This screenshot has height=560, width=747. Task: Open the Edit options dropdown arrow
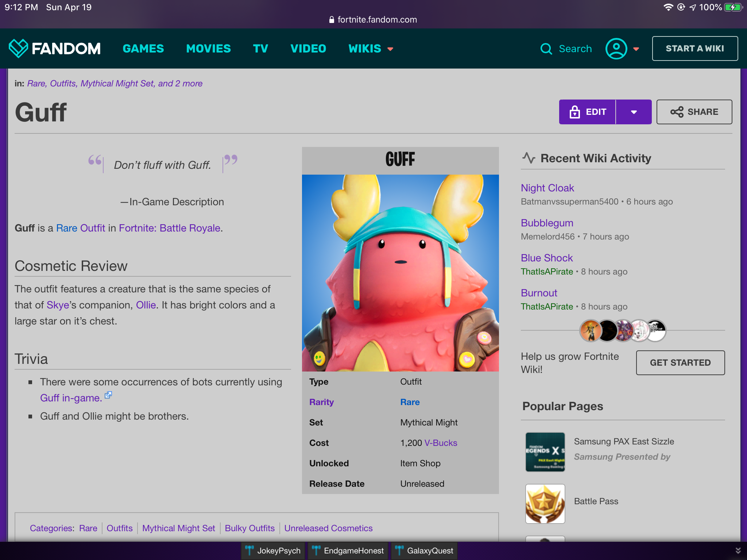click(x=634, y=112)
